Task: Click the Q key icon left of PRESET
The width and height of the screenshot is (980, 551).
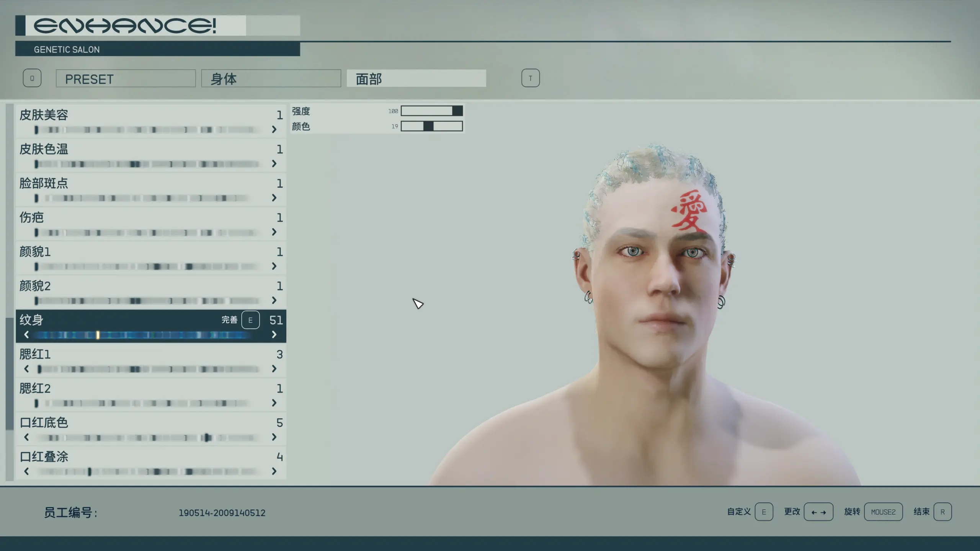Action: click(x=32, y=78)
